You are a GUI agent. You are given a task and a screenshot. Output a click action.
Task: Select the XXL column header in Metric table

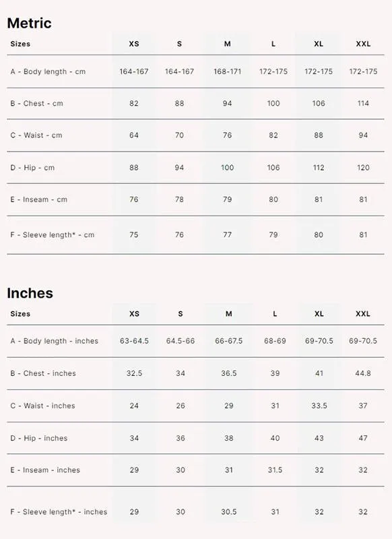(363, 44)
